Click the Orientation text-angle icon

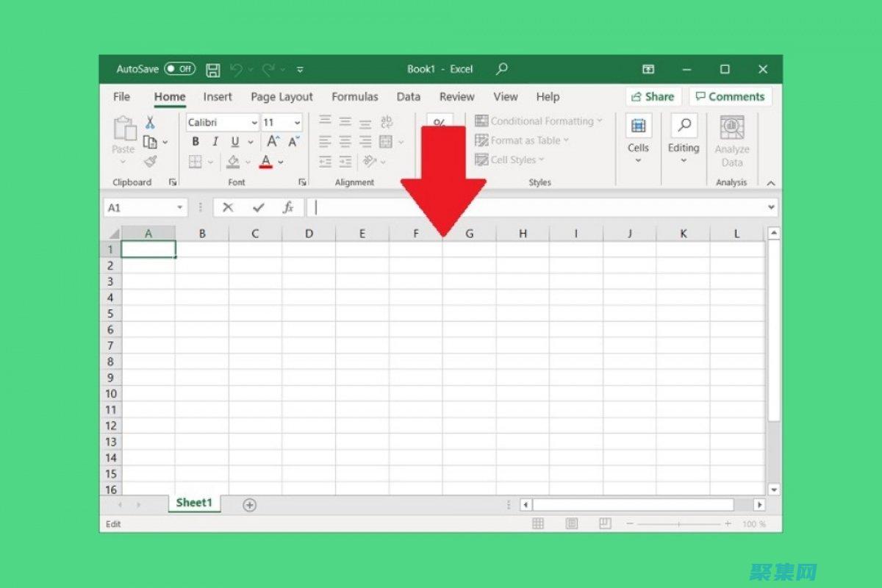370,162
